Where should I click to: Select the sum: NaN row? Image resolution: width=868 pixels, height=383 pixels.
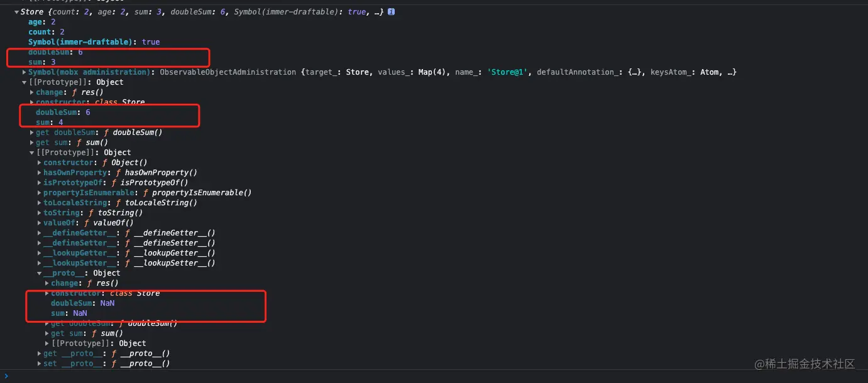69,313
